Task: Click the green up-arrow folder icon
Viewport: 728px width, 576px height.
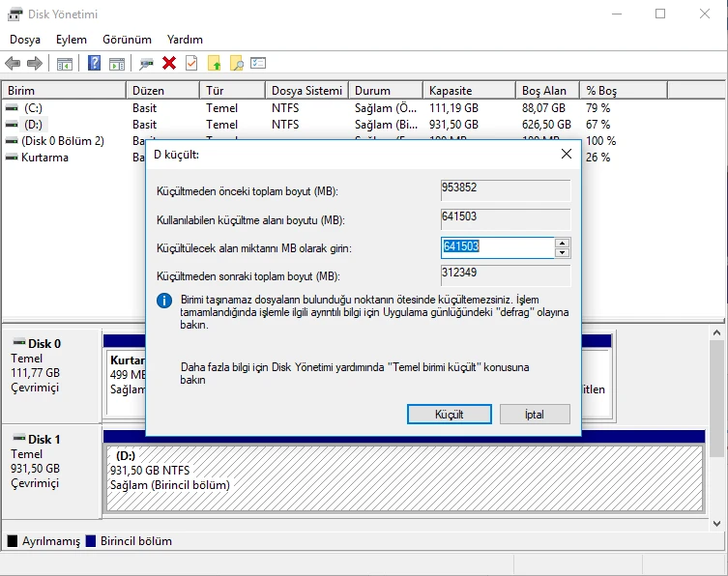Action: 214,63
